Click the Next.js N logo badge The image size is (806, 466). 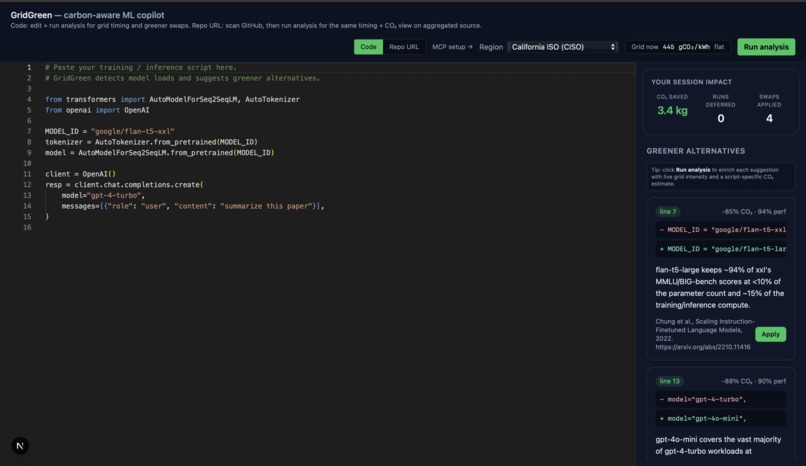click(20, 445)
